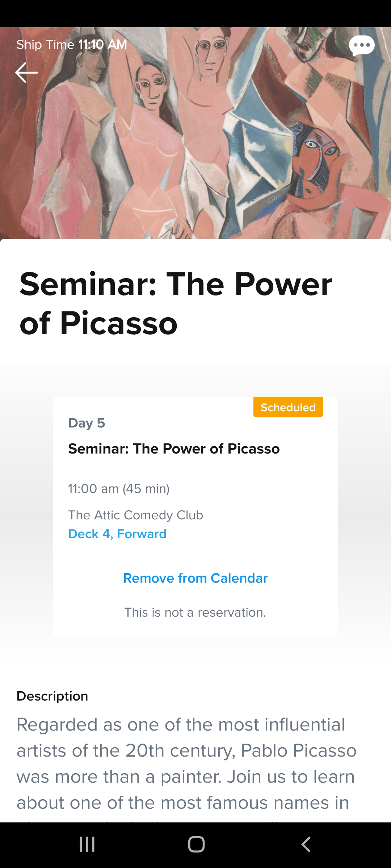The image size is (391, 868).
Task: Tap the back arrow icon
Action: point(26,72)
